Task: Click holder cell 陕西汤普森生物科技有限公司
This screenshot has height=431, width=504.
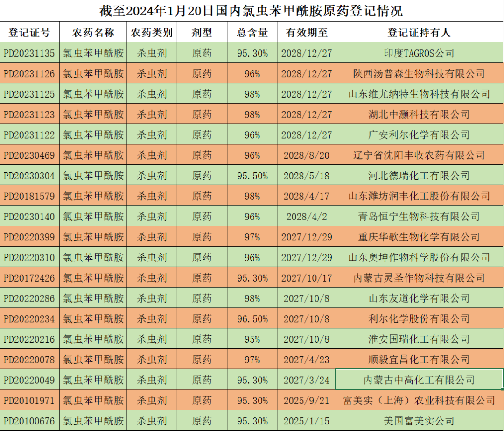Action: [x=419, y=73]
